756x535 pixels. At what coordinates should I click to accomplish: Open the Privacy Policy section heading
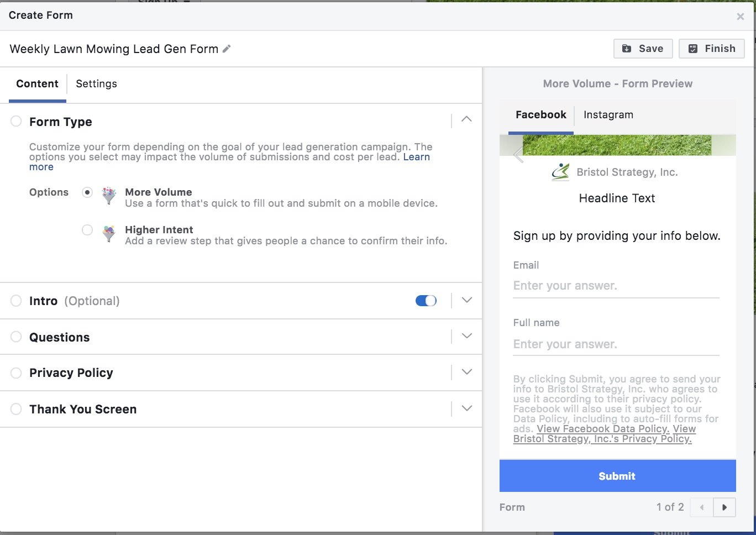click(71, 373)
